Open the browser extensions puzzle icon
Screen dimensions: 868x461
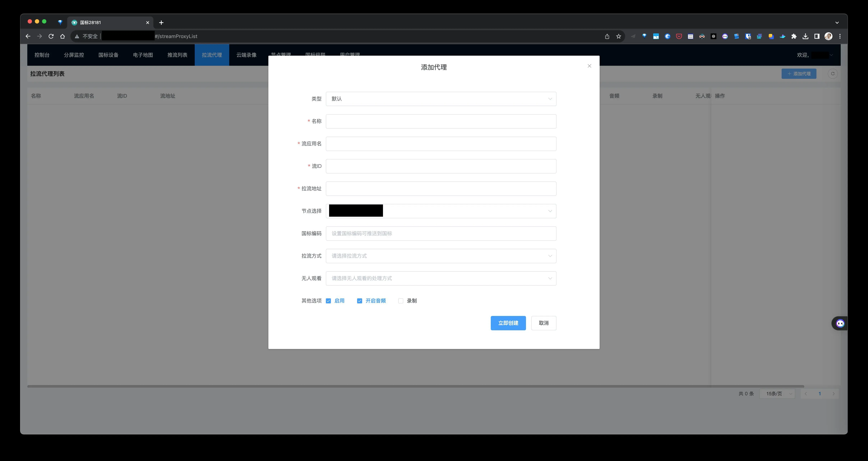click(794, 36)
